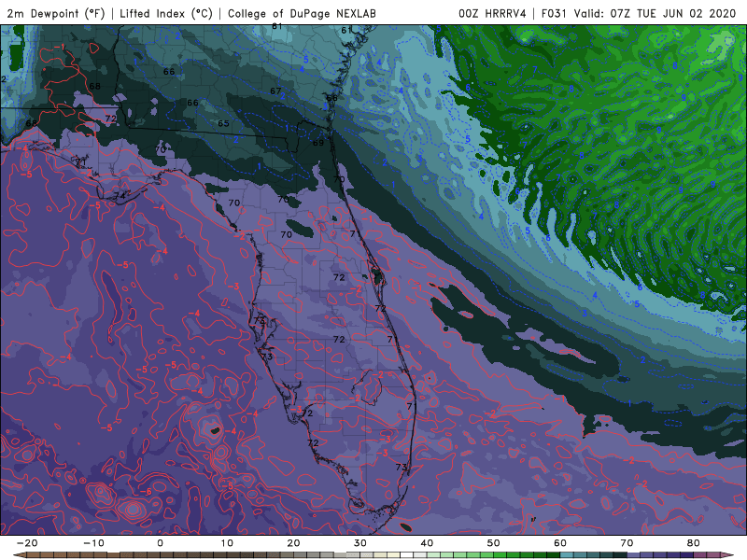Click the 74 dewpoint reading on the map
This screenshot has width=747, height=560.
120,196
